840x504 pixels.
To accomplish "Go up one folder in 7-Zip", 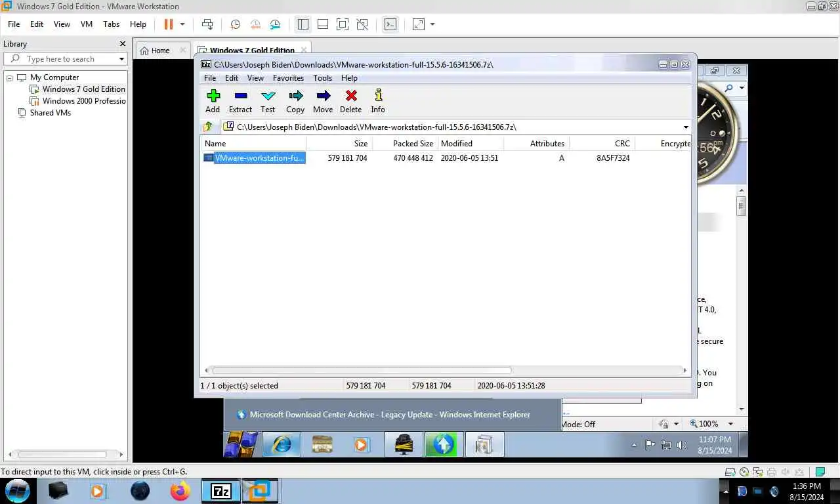I will pos(208,127).
